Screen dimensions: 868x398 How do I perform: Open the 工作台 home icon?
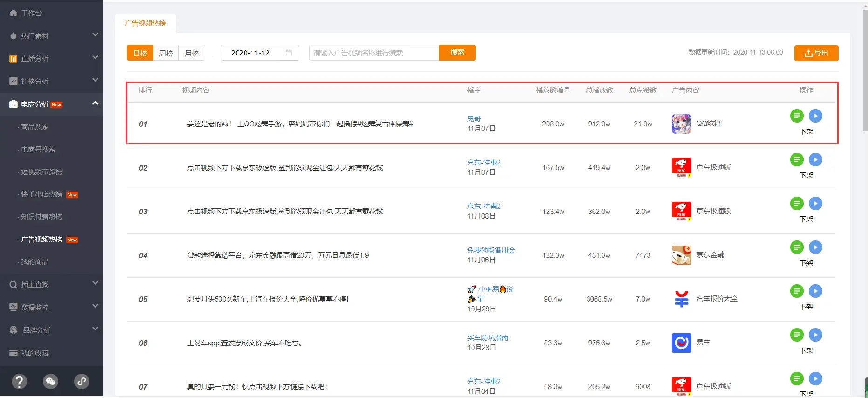click(14, 13)
